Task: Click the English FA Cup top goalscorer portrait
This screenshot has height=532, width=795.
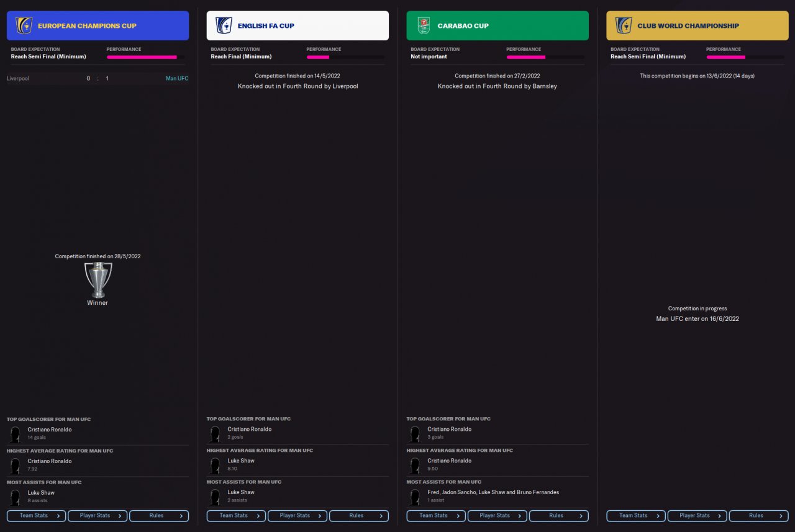Action: pyautogui.click(x=215, y=434)
